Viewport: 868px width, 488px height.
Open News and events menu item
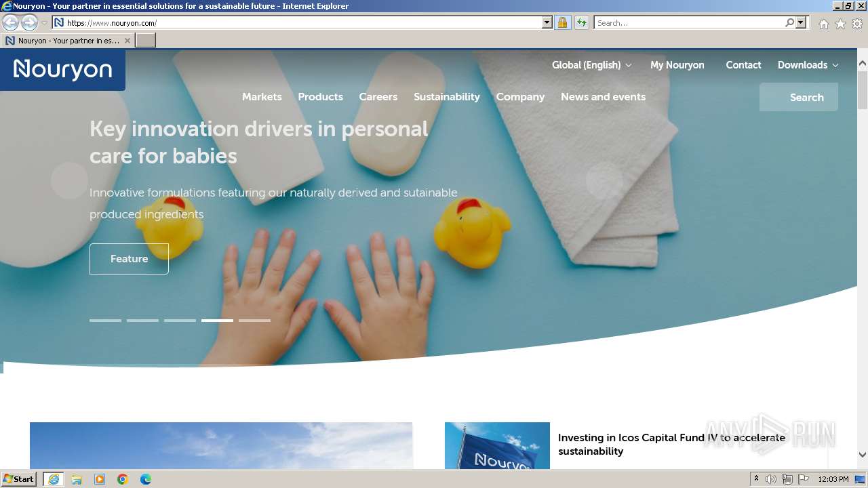pyautogui.click(x=603, y=97)
